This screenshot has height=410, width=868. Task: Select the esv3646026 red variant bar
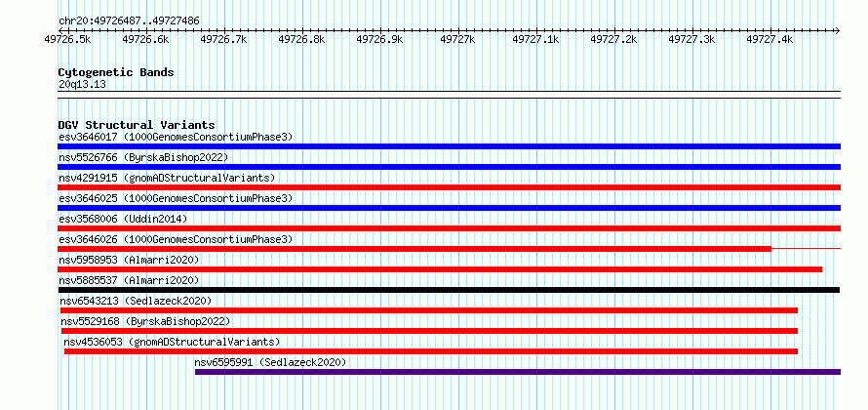414,249
